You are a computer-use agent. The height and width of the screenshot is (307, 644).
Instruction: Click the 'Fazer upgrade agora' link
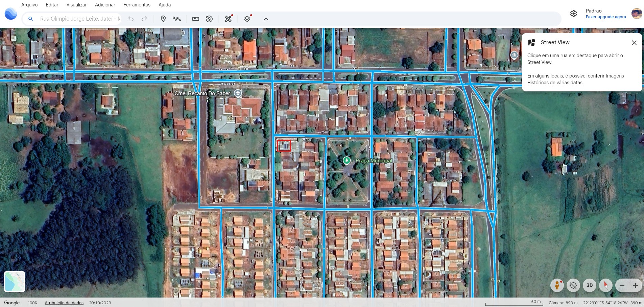pos(605,17)
